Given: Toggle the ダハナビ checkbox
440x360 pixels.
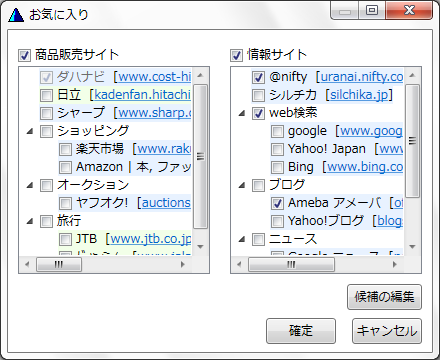Looking at the screenshot, I should click(46, 77).
